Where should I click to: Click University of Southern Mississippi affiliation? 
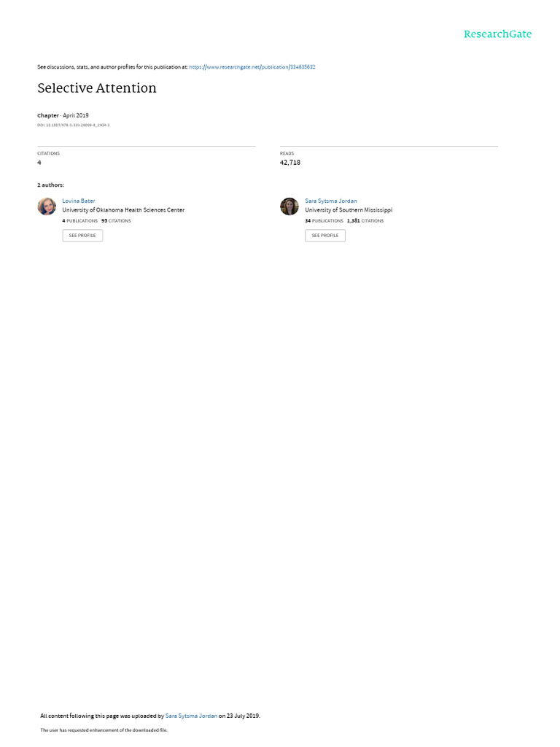click(x=349, y=210)
